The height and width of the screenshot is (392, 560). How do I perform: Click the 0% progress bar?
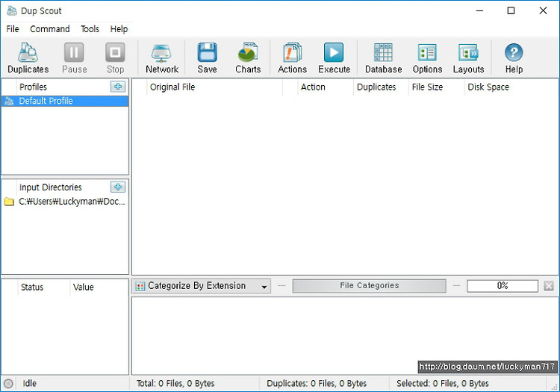coord(503,286)
